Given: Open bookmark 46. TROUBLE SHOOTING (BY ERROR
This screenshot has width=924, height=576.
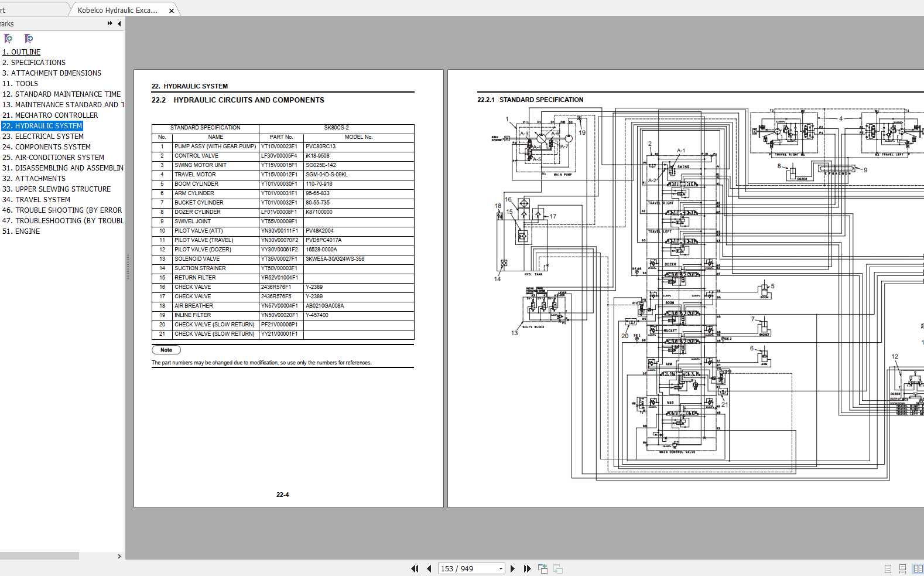Looking at the screenshot, I should pyautogui.click(x=62, y=210).
